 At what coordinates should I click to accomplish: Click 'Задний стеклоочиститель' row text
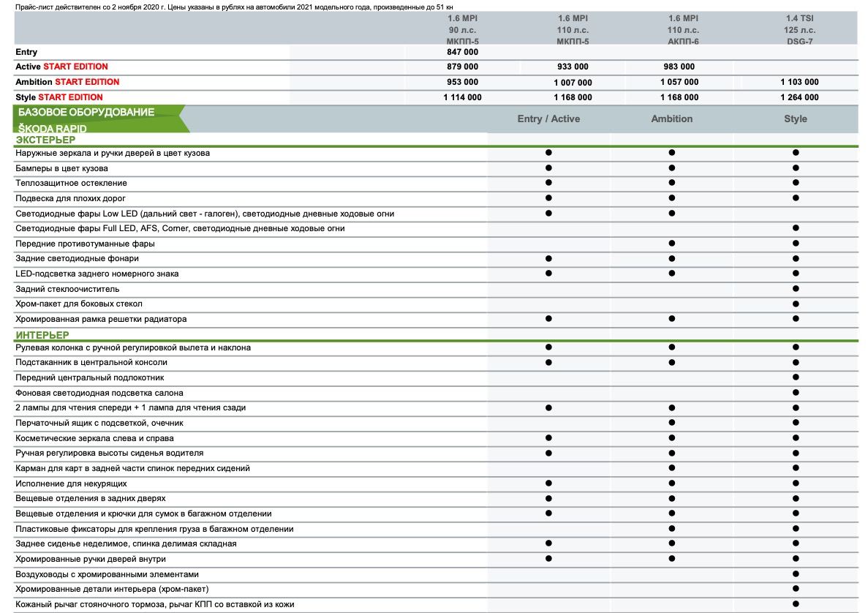point(67,289)
